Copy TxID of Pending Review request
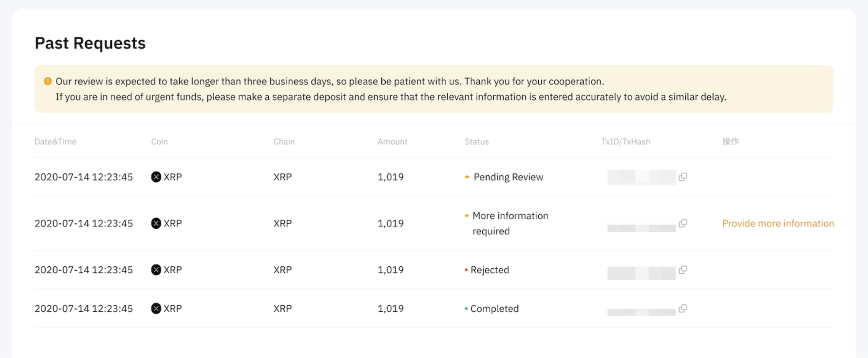 683,177
